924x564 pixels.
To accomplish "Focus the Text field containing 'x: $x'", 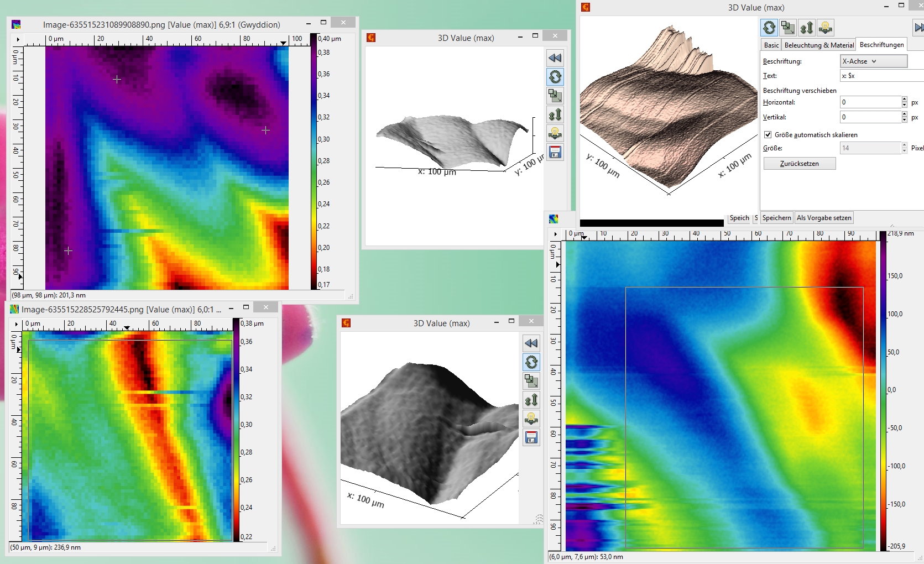I will tap(882, 76).
